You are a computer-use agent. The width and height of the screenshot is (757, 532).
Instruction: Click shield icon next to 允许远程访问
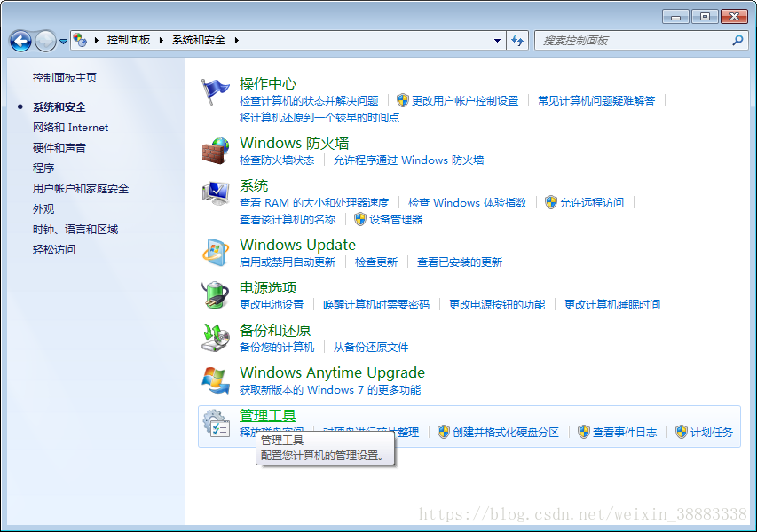click(551, 202)
